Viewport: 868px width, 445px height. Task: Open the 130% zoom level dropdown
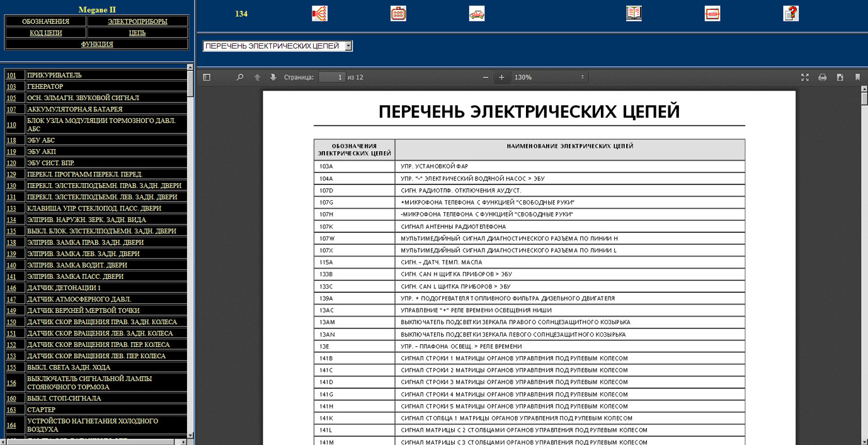pyautogui.click(x=549, y=77)
